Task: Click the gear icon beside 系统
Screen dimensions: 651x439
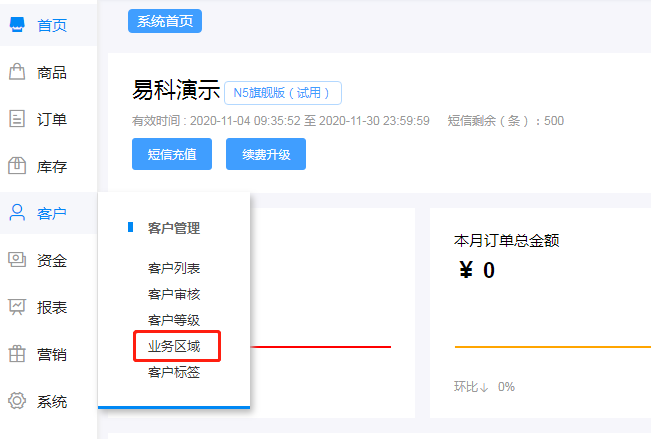Action: pos(17,401)
